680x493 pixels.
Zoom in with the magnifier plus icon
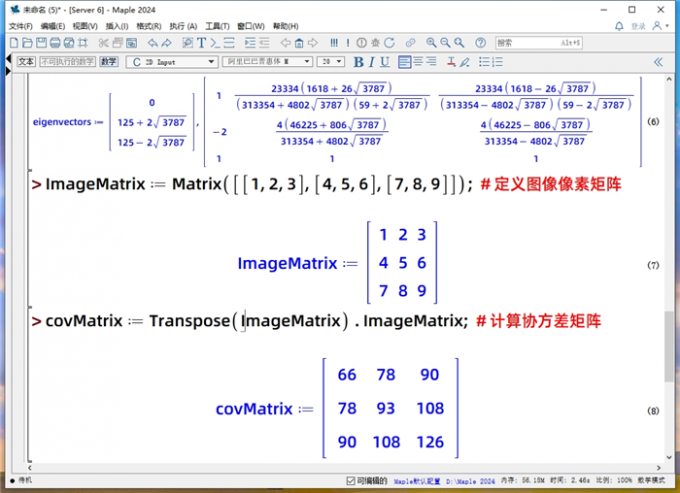point(431,42)
